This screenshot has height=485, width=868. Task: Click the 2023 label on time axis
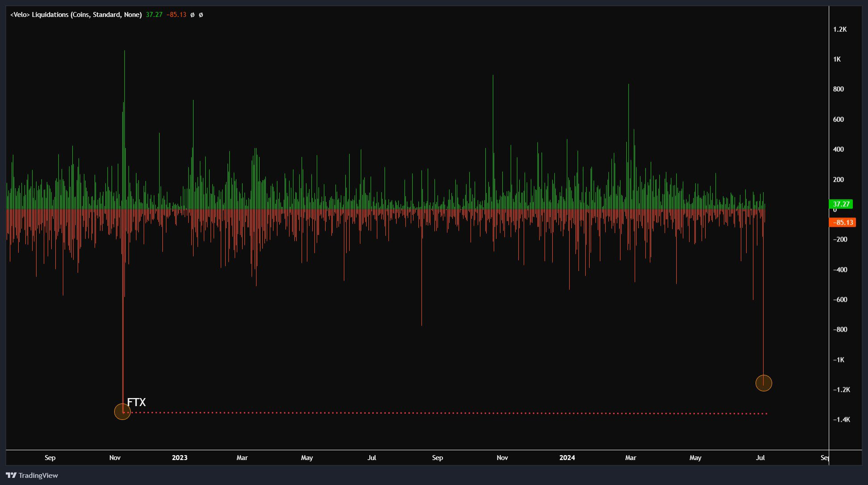point(180,457)
